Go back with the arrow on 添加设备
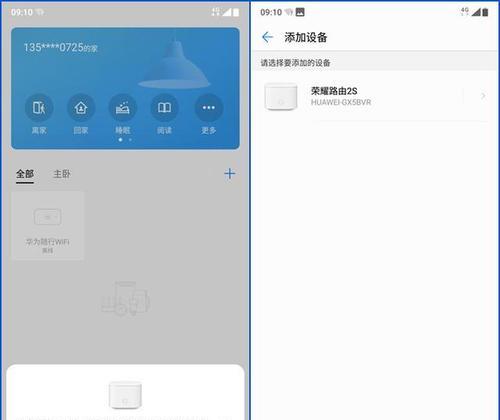 [268, 37]
